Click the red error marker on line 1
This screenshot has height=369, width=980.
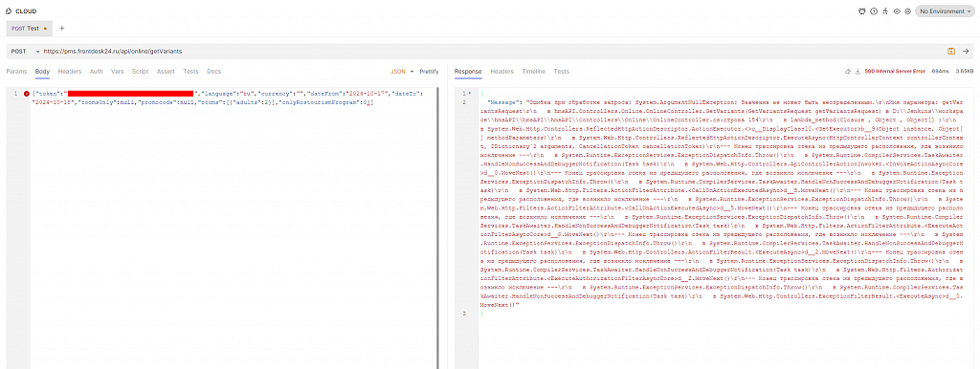coord(26,94)
